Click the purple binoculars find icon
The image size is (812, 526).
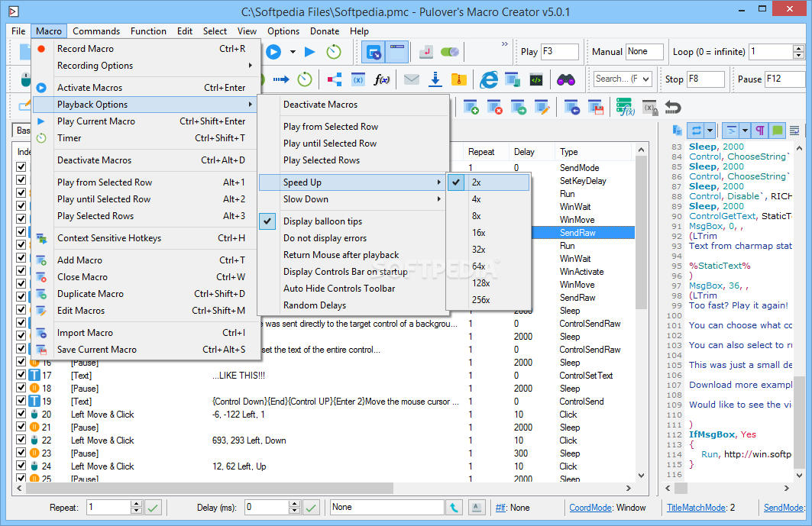pyautogui.click(x=565, y=79)
